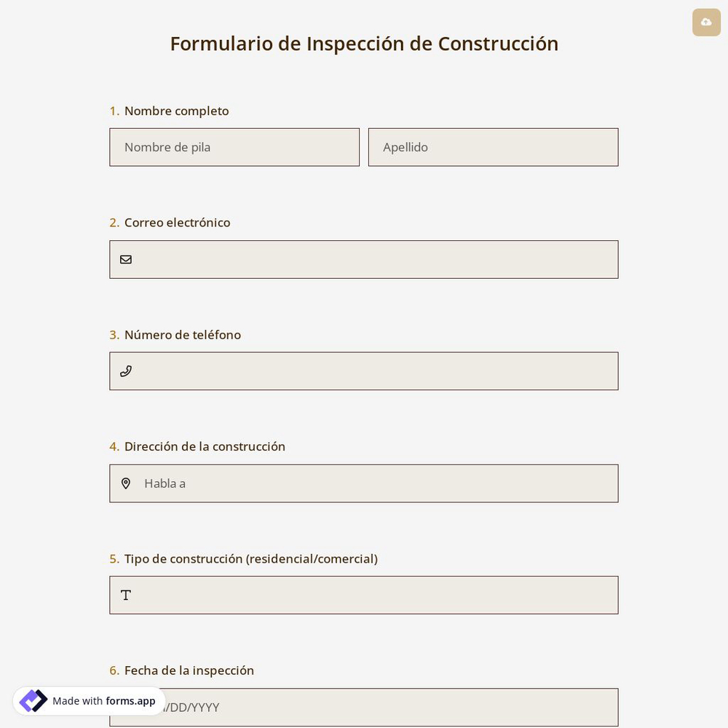Click the 'Made with forms.app' badge
This screenshot has width=728, height=728.
pos(89,700)
